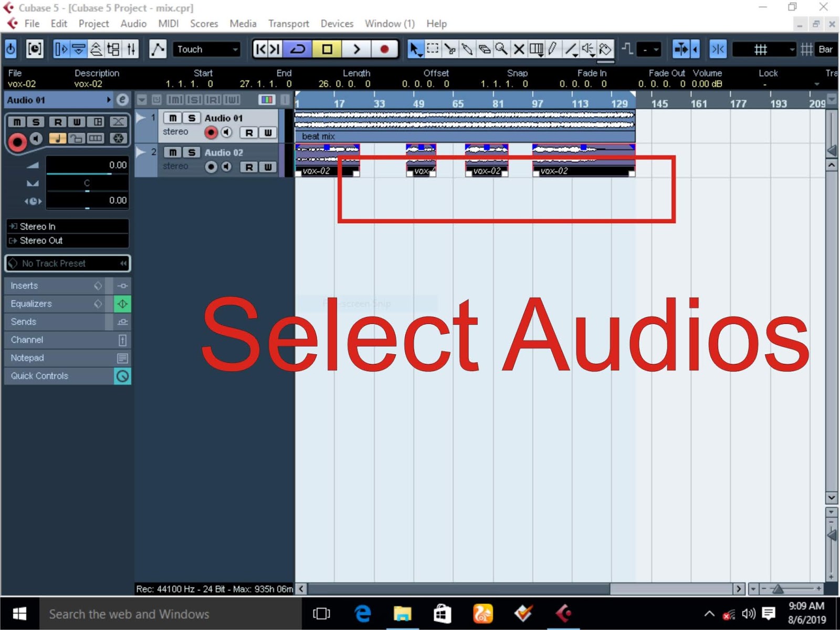
Task: Open the Color tool paint bucket
Action: point(605,49)
